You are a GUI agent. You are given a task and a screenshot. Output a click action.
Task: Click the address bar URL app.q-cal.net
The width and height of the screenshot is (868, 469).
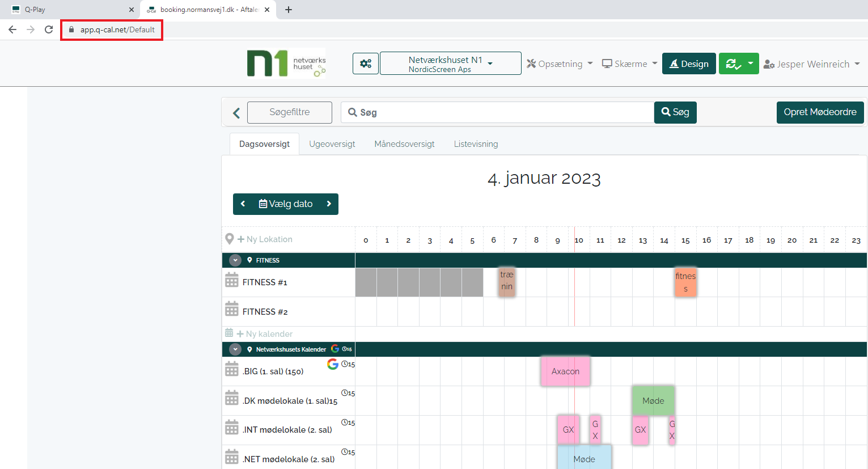point(117,29)
